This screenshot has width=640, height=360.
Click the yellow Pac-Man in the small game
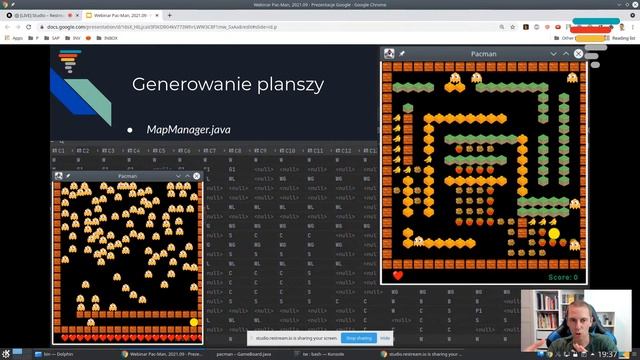click(x=194, y=322)
